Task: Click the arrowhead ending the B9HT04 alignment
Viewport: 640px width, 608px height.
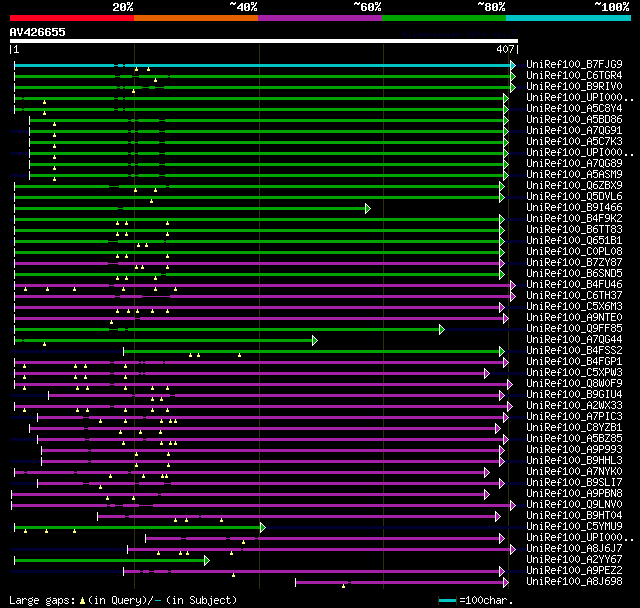Action: [x=498, y=517]
